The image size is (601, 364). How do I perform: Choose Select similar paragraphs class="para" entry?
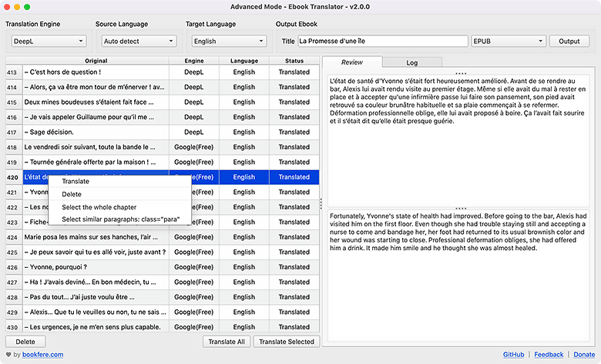point(119,219)
